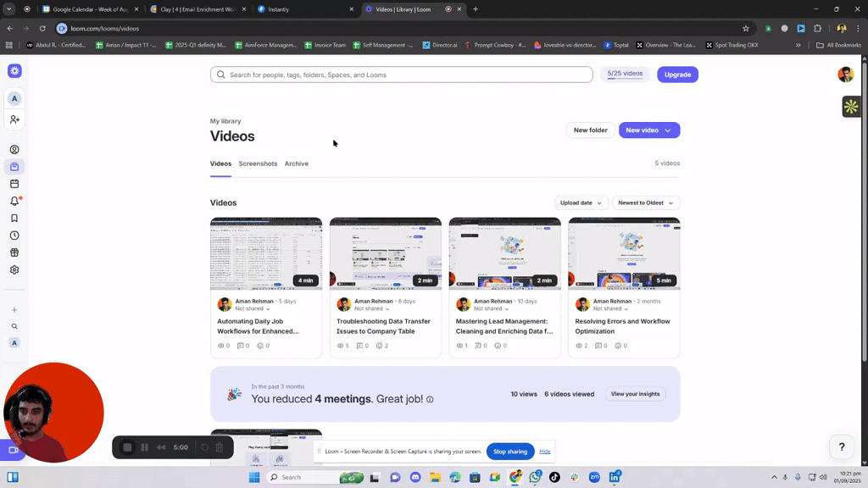Open the Newest to Oldest sort dropdown
Image resolution: width=868 pixels, height=488 pixels.
point(645,202)
